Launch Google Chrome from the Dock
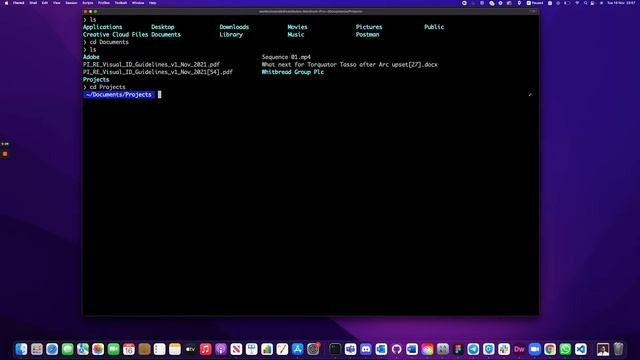Viewport: 640px width, 360px height. click(x=550, y=349)
